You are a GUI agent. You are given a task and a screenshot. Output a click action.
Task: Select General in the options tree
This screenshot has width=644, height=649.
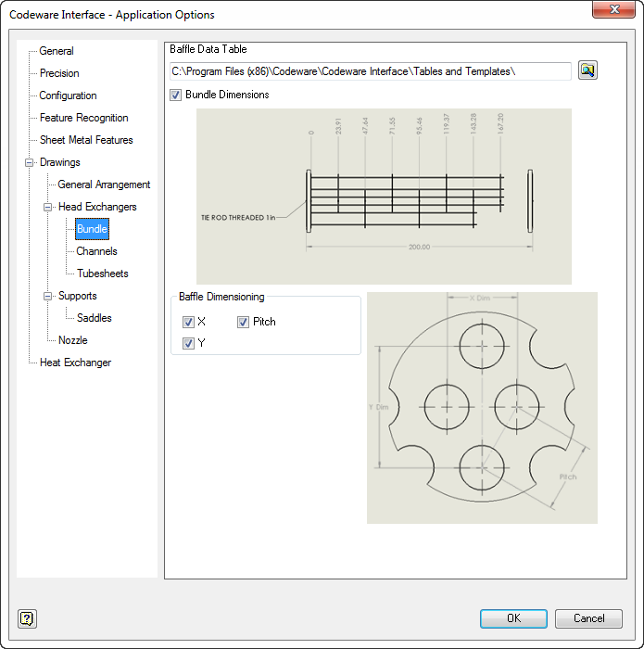point(57,51)
